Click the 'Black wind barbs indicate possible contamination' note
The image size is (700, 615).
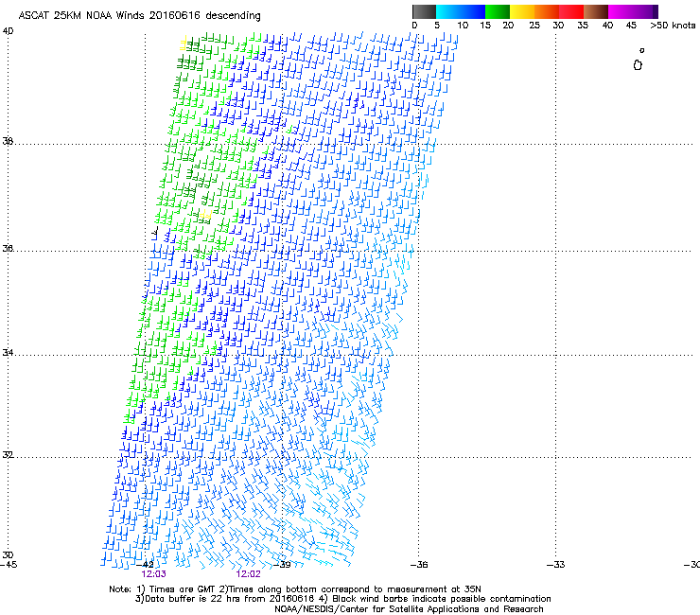442,599
